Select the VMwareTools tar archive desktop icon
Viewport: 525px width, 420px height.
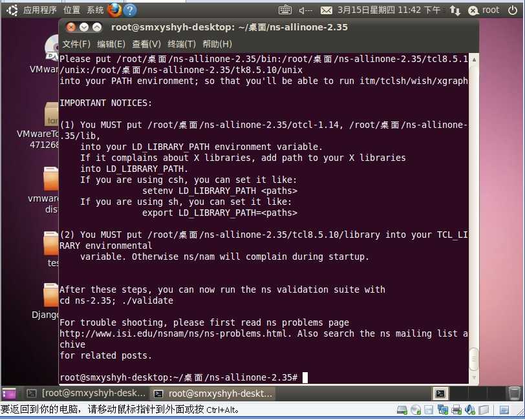click(50, 115)
